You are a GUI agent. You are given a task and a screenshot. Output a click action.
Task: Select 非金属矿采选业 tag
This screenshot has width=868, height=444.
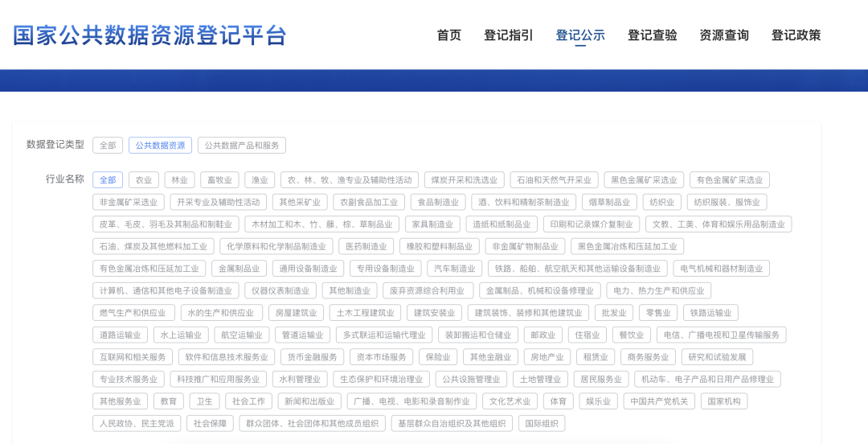[x=129, y=202]
